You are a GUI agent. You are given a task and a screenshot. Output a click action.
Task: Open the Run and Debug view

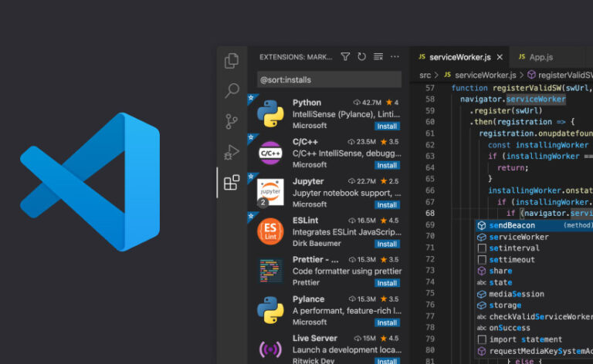pyautogui.click(x=231, y=152)
